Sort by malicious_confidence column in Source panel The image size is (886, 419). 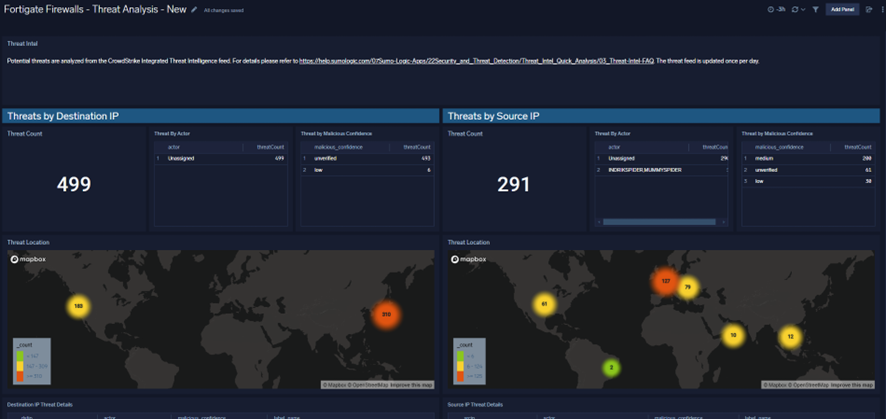coord(779,147)
